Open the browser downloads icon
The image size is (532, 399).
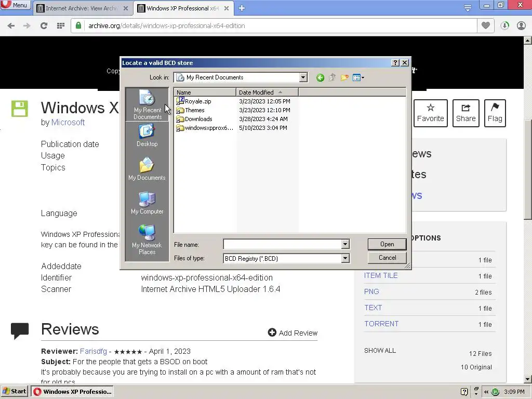coord(504,26)
